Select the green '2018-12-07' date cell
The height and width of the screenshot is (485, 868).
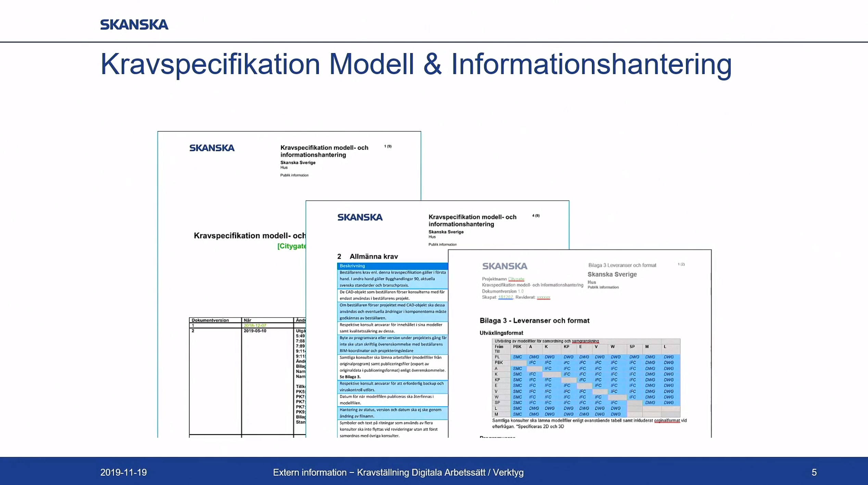[255, 326]
